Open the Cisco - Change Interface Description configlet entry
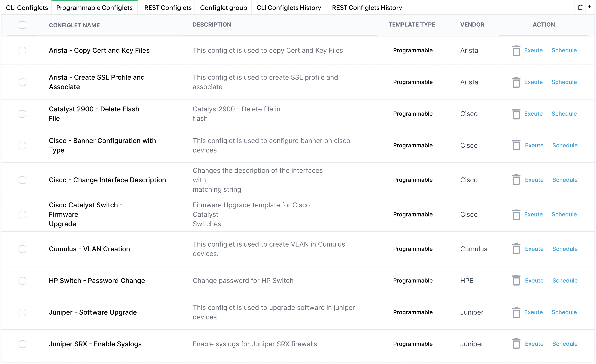The height and width of the screenshot is (364, 596). 107,180
